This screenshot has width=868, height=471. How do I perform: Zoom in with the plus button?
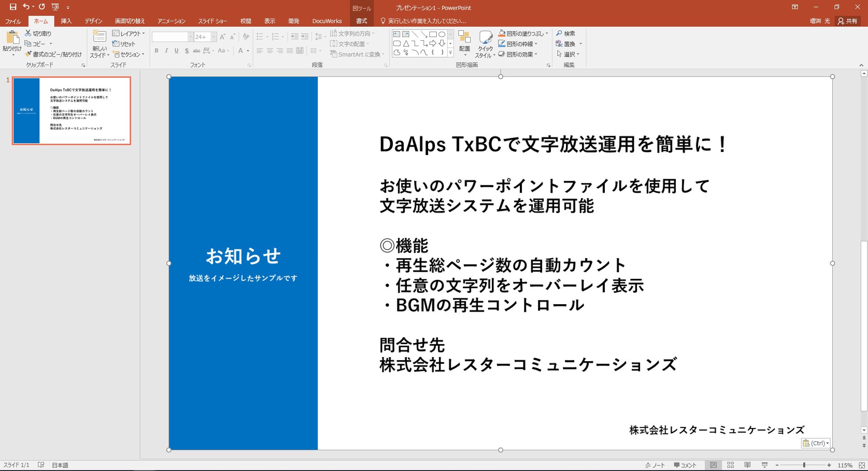[x=829, y=465]
